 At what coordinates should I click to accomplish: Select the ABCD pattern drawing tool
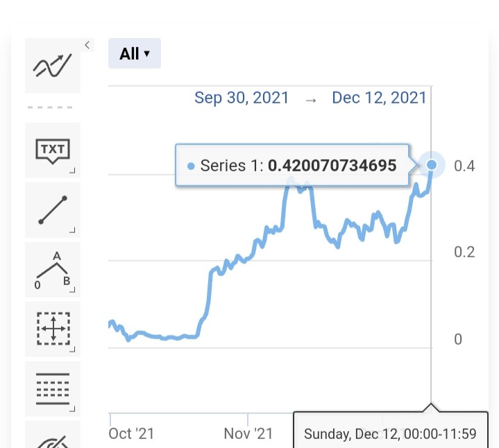pos(53,270)
